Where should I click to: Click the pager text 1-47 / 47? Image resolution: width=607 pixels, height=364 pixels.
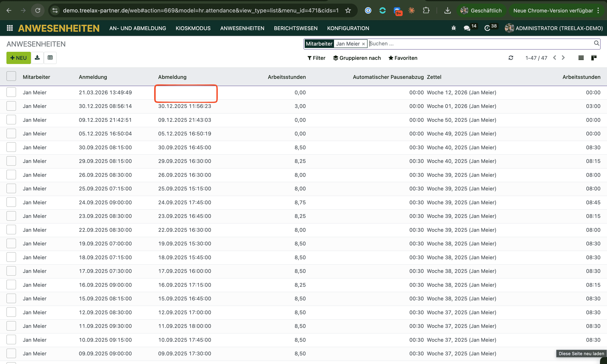[536, 58]
